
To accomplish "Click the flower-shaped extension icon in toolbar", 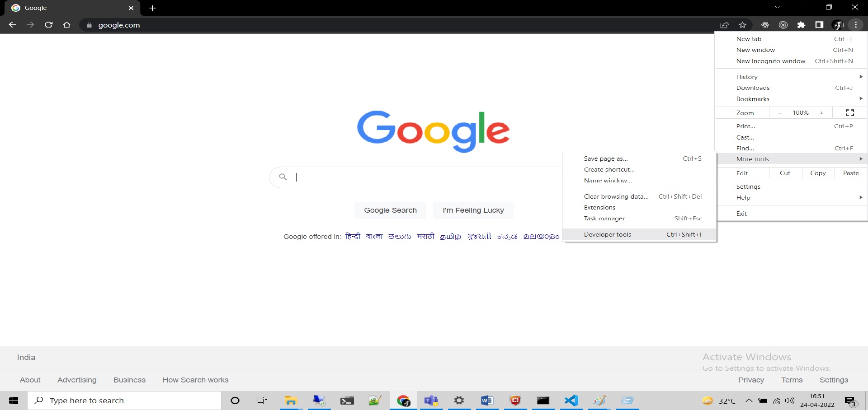I will click(x=765, y=25).
